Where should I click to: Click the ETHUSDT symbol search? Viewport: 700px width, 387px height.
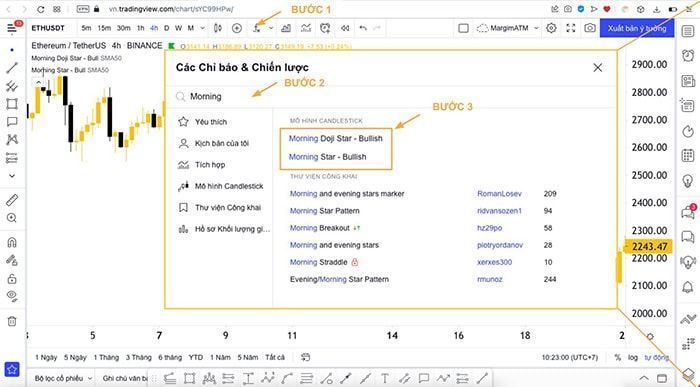(x=48, y=28)
